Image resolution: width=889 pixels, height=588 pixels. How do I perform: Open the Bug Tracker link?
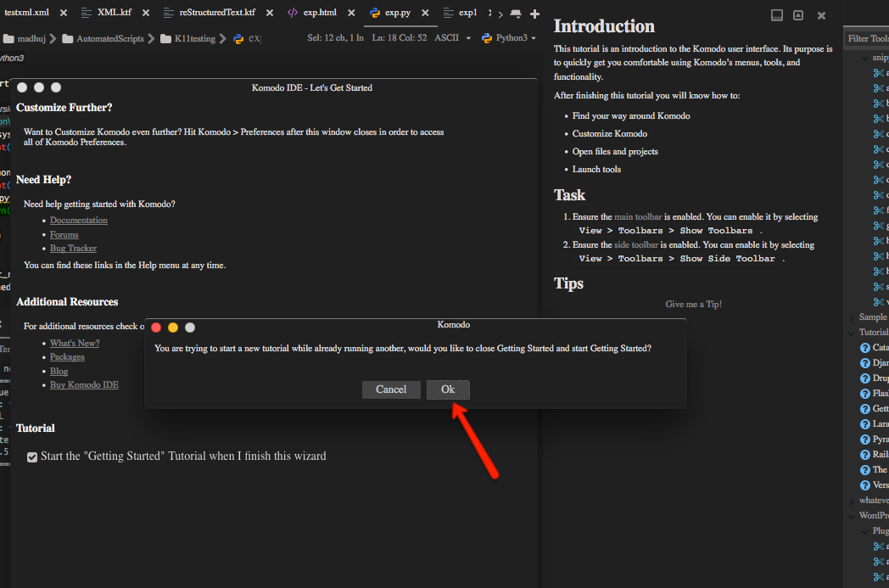pyautogui.click(x=73, y=248)
